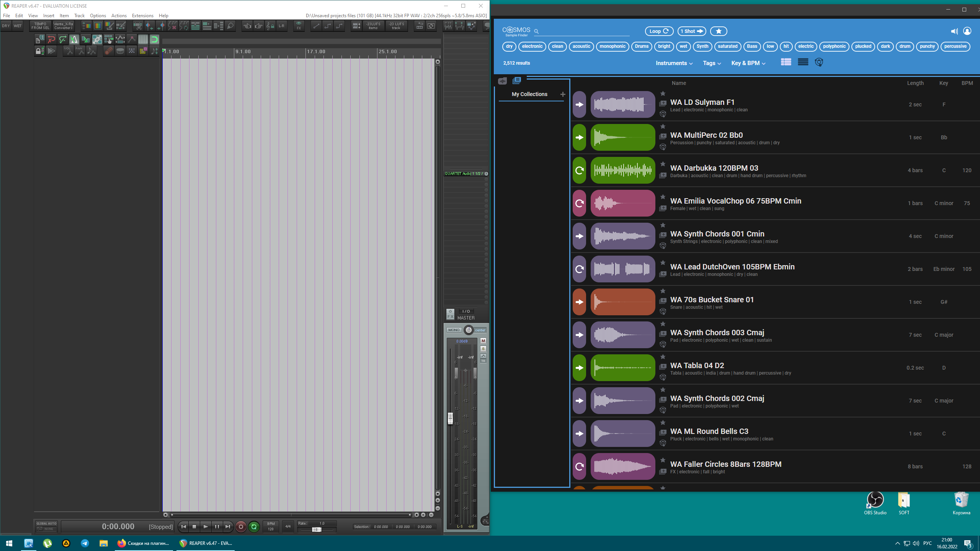Image resolution: width=980 pixels, height=551 pixels.
Task: Toggle the locking icon in REAPER
Action: point(39,51)
